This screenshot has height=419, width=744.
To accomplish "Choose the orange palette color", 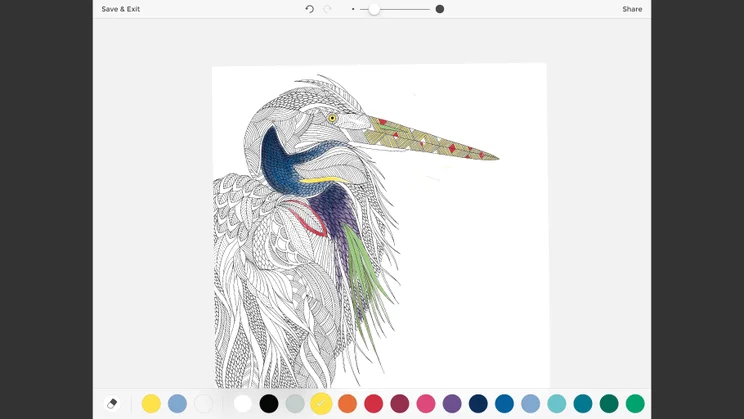I will pos(347,404).
